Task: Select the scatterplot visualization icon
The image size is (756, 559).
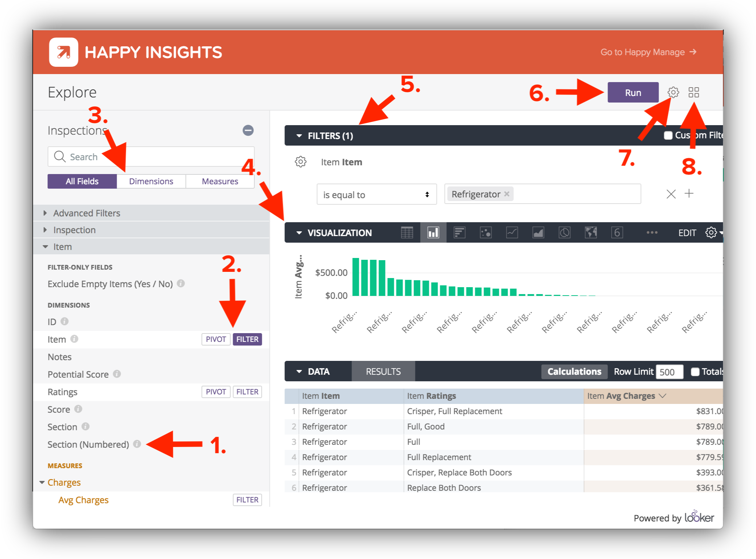Action: (x=486, y=232)
